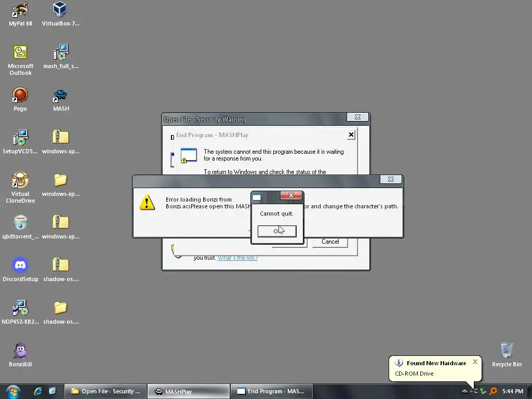
Task: Select the DiscordSetup icon
Action: [20, 270]
